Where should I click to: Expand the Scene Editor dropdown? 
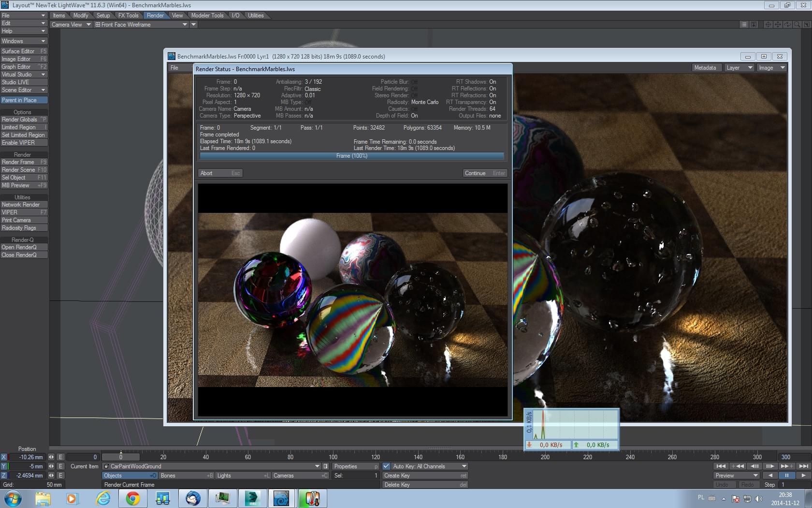click(x=24, y=90)
